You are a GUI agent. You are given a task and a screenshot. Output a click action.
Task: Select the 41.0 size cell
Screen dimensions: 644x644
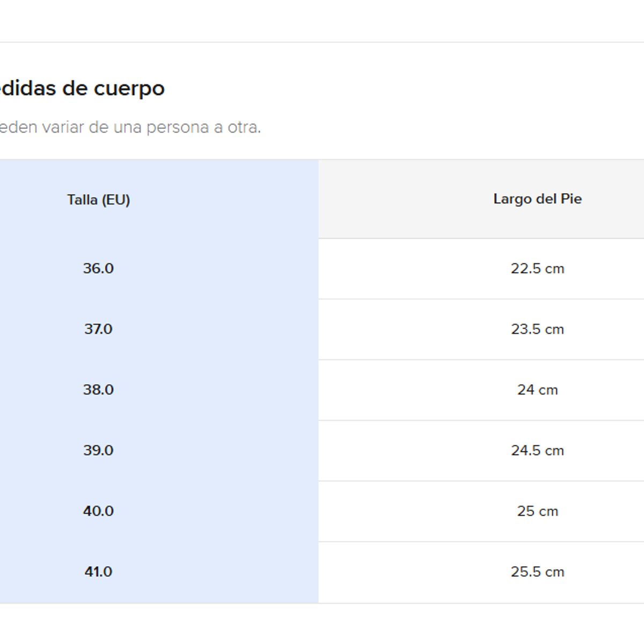98,572
